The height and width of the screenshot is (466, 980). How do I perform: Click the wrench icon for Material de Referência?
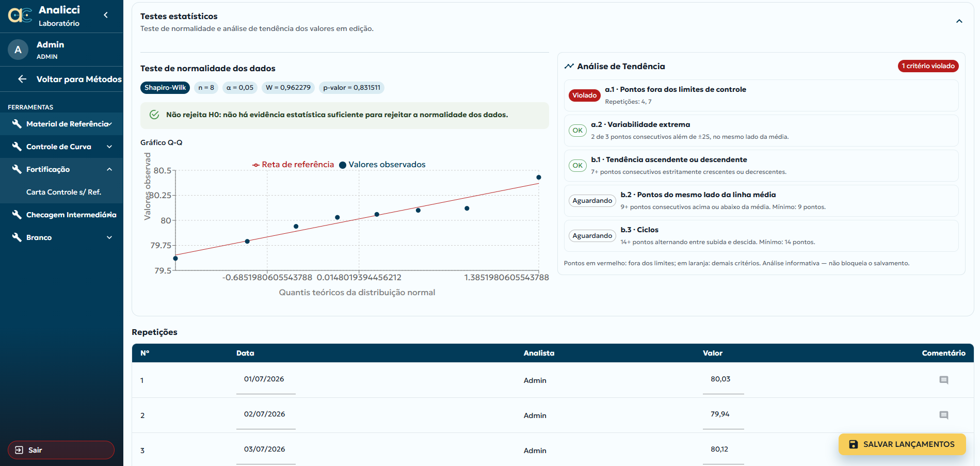tap(17, 124)
